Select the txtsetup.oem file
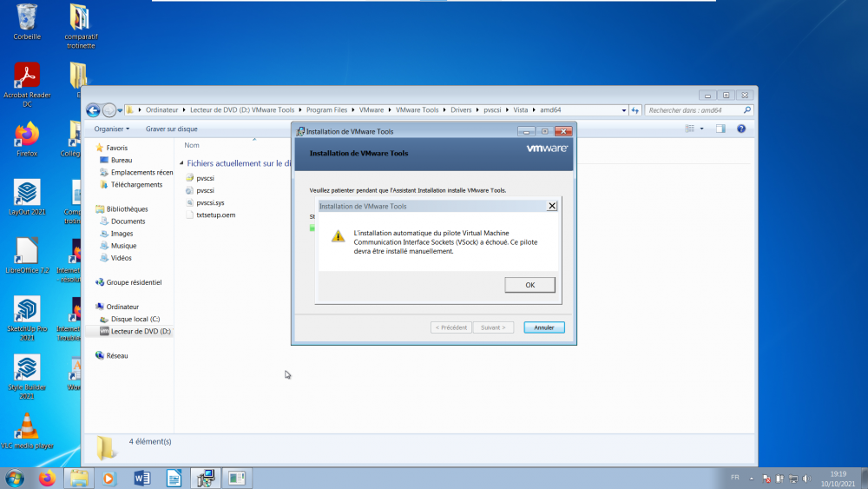 point(210,215)
